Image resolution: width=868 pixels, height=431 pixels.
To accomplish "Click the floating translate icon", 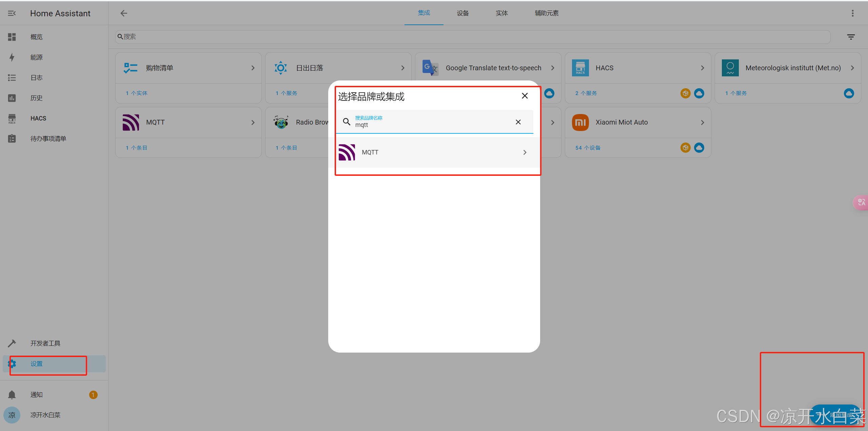I will point(861,202).
